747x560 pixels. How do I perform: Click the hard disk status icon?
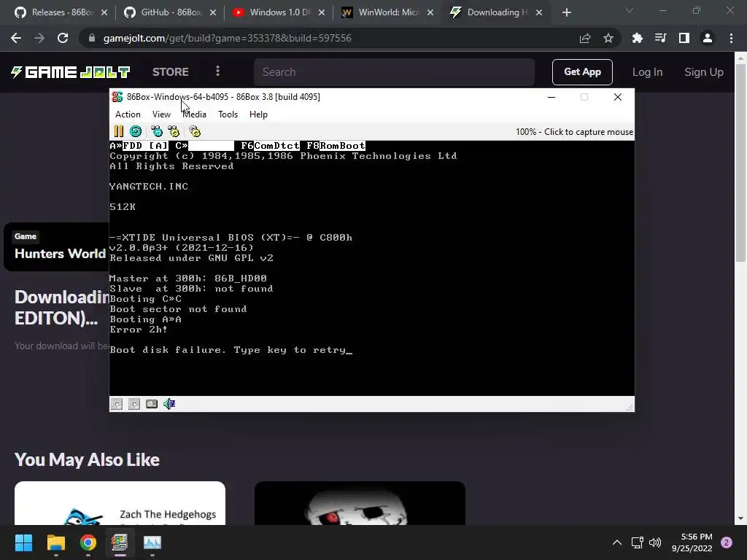tap(152, 404)
